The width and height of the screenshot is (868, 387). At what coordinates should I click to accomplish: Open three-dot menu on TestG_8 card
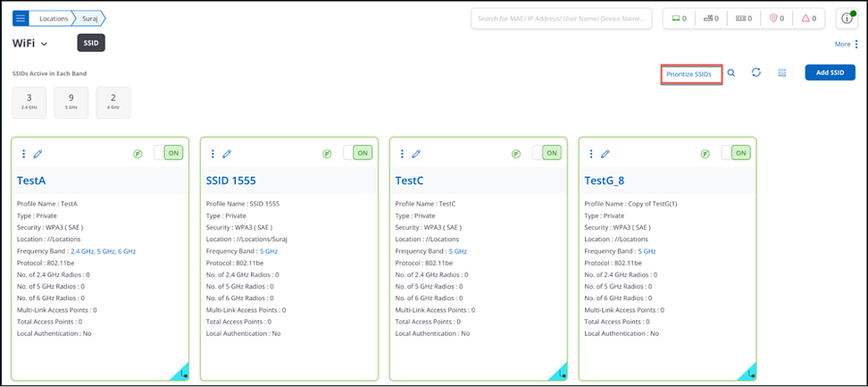591,154
